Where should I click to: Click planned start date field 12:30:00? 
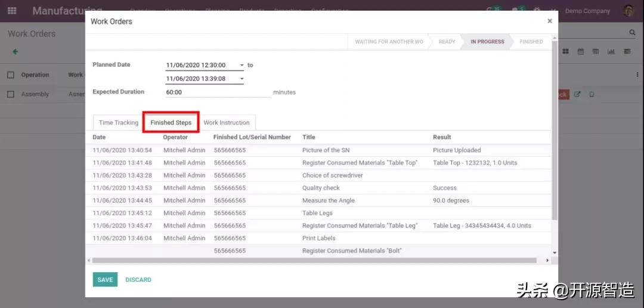click(205, 65)
